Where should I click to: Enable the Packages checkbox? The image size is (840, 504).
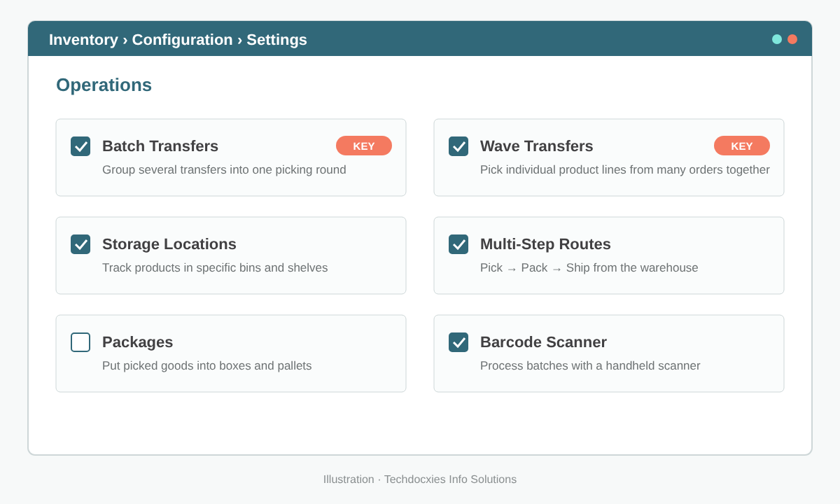point(80,342)
